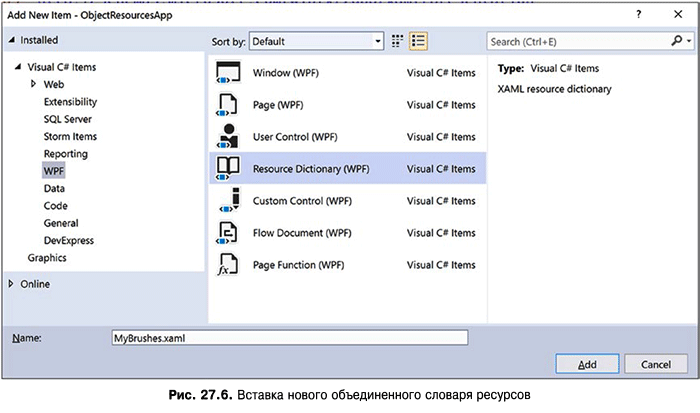Collapse the Installed section
This screenshot has height=413, width=700.
point(11,40)
